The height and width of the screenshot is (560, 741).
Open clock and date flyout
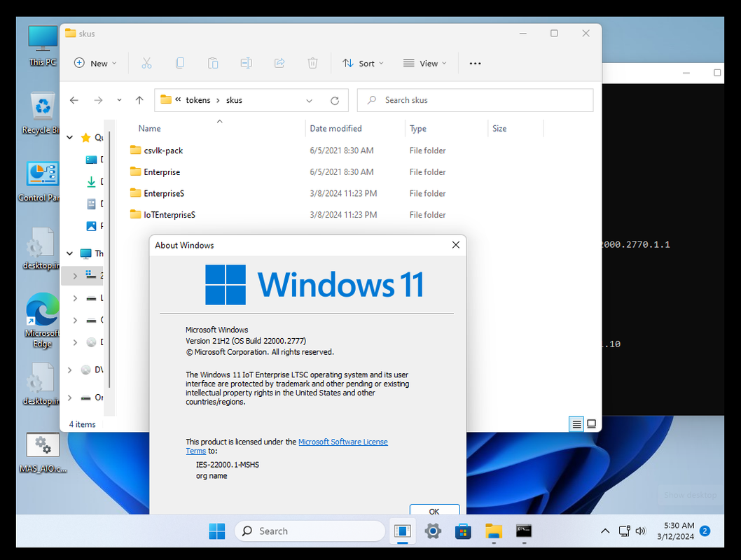coord(676,531)
